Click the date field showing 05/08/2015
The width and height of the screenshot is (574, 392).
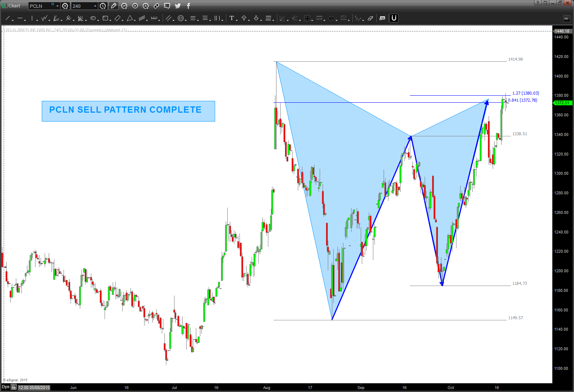(33, 387)
